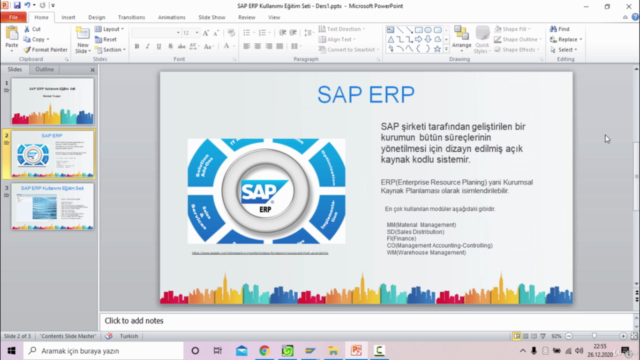The height and width of the screenshot is (360, 640).
Task: Toggle Bold formatting
Action: [137, 47]
